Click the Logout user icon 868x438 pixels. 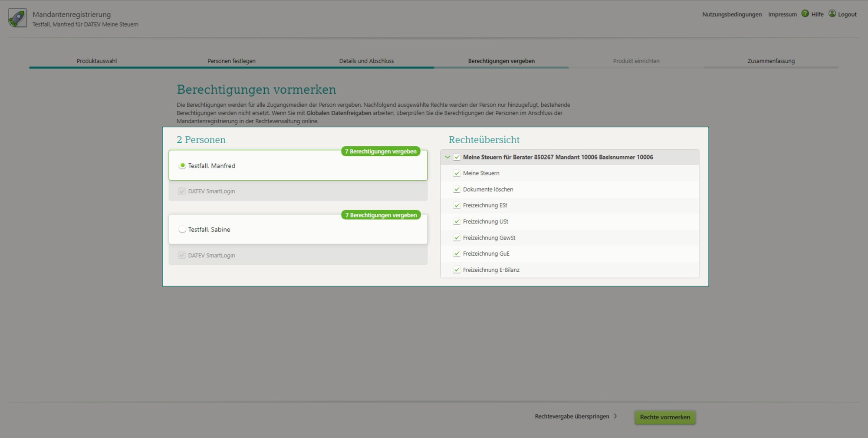832,14
